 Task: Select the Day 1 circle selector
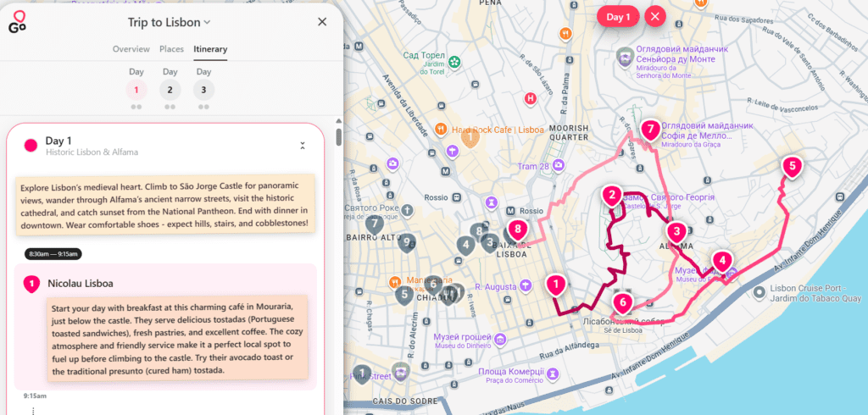click(x=136, y=90)
